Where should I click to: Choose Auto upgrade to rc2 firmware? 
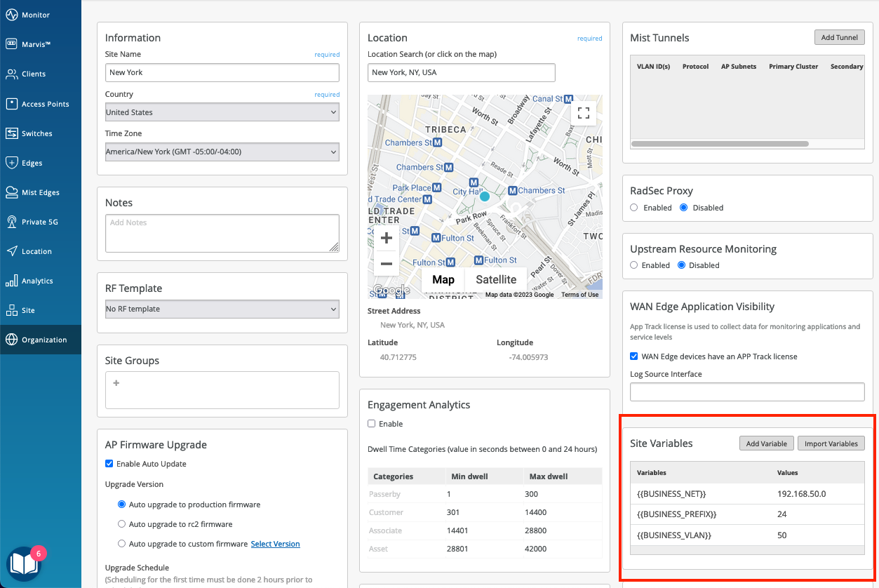122,524
